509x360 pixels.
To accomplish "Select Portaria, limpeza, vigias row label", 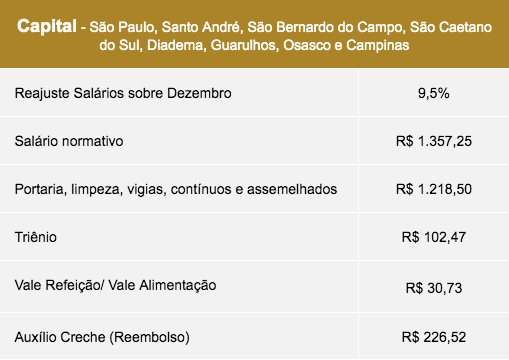I will [x=176, y=189].
